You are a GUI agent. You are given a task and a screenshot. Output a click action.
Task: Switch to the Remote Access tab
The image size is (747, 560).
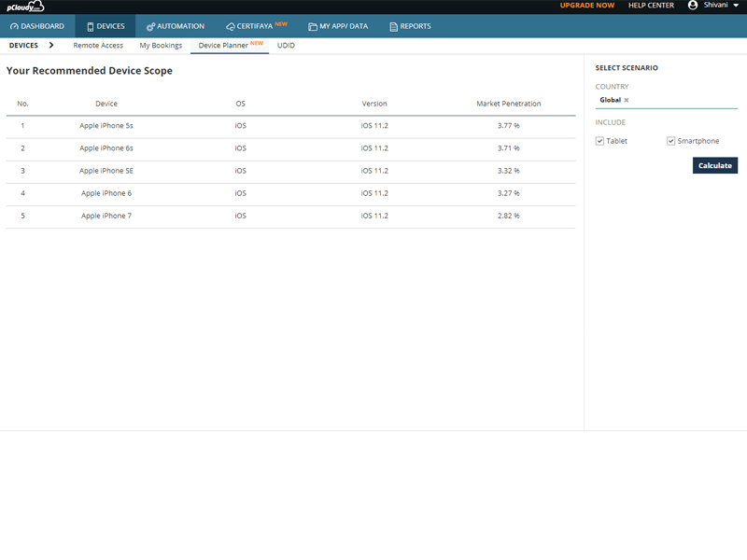coord(98,45)
